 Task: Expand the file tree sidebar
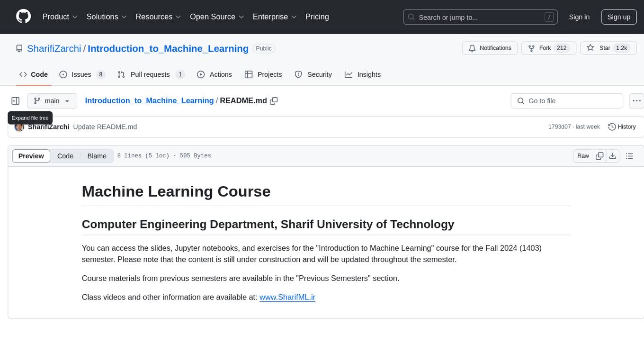tap(16, 101)
